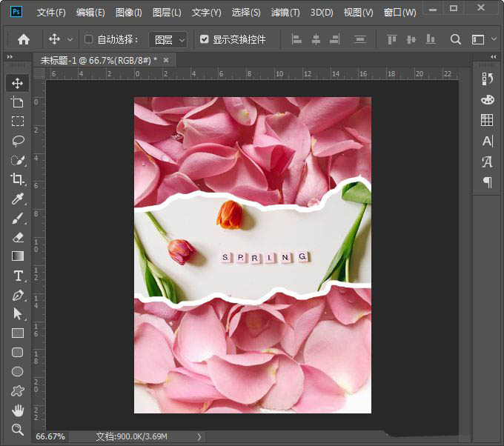Open the 视图(V) menu

click(359, 12)
